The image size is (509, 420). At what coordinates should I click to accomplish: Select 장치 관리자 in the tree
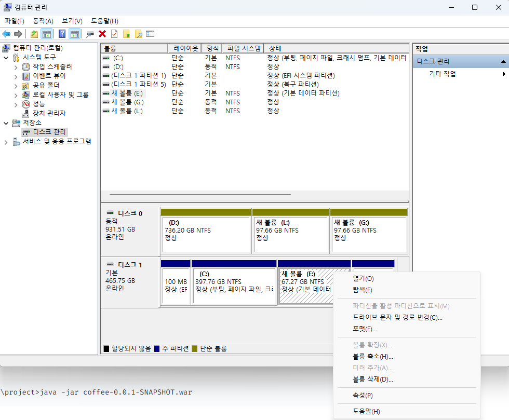(49, 113)
